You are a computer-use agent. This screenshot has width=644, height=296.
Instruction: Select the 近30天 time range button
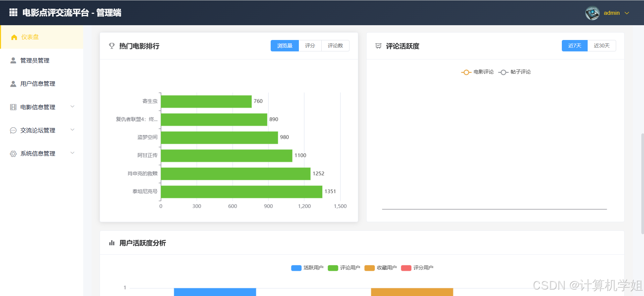point(601,46)
